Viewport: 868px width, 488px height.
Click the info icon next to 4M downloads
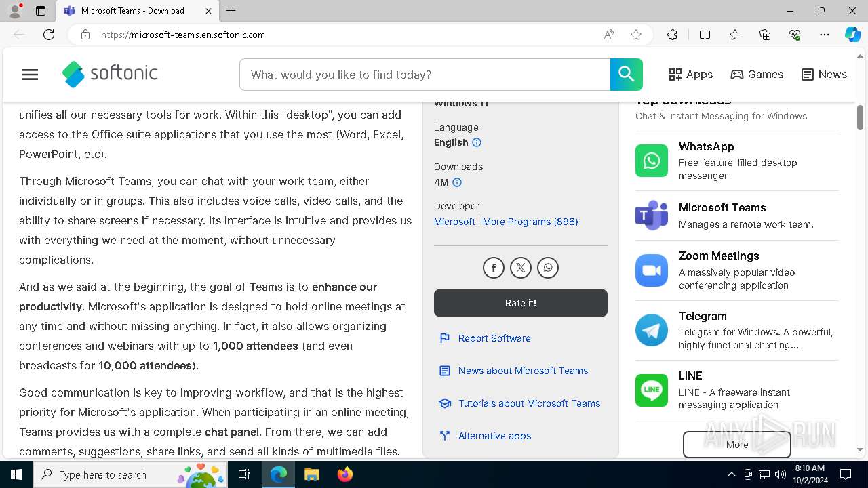[457, 182]
